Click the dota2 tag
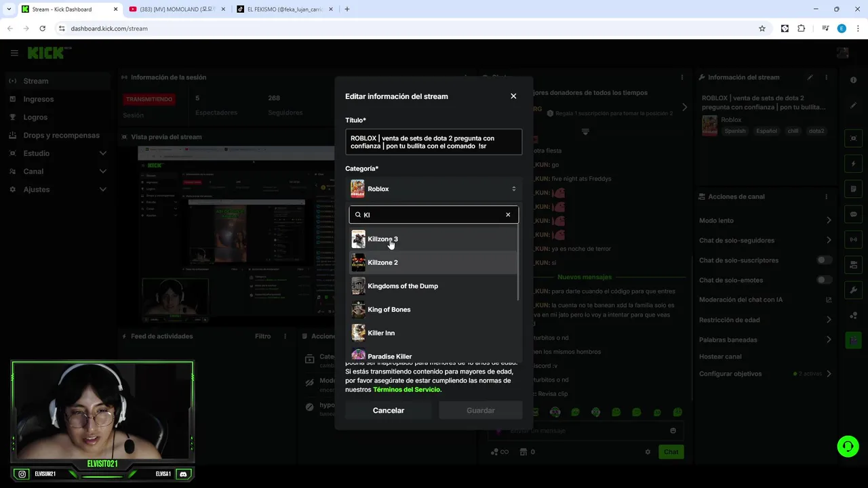This screenshot has height=488, width=868. (816, 131)
